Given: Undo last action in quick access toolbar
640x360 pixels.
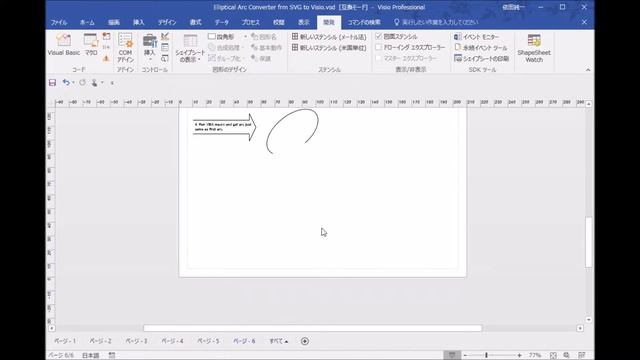Looking at the screenshot, I should pos(66,82).
